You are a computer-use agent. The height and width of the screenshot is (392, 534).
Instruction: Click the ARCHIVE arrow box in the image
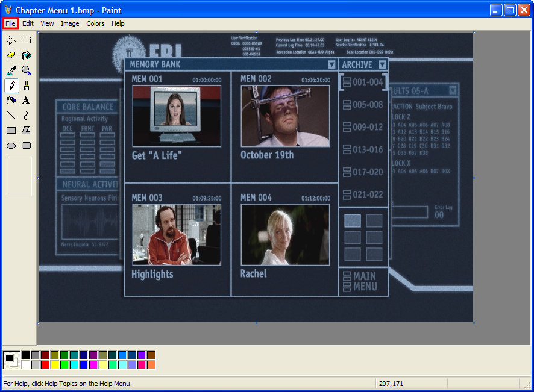[x=382, y=64]
